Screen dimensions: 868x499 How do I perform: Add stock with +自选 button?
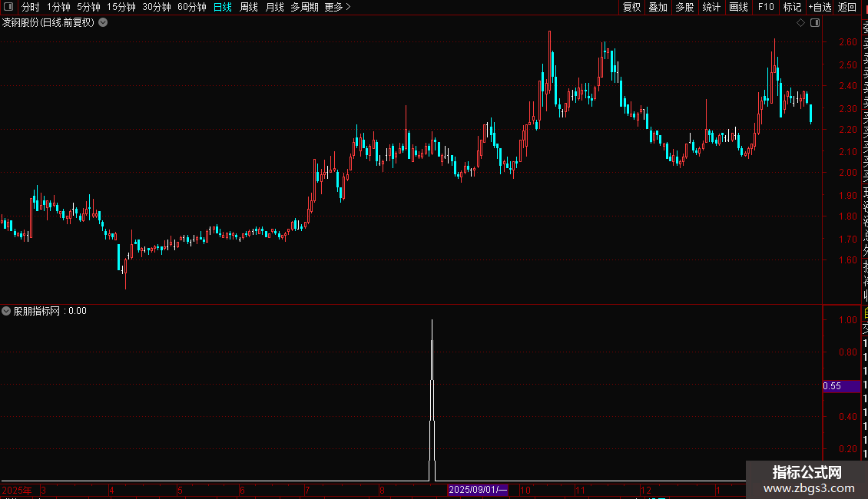tap(820, 7)
